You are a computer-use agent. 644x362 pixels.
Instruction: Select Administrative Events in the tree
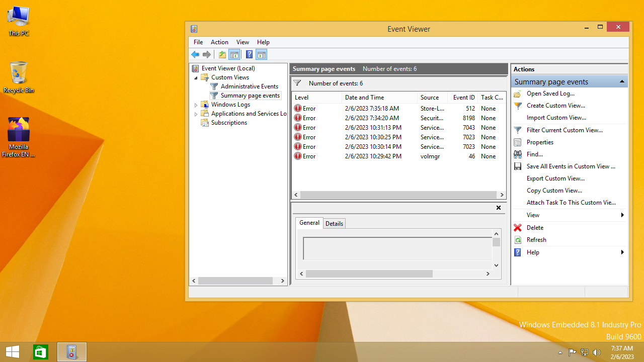tap(249, 86)
